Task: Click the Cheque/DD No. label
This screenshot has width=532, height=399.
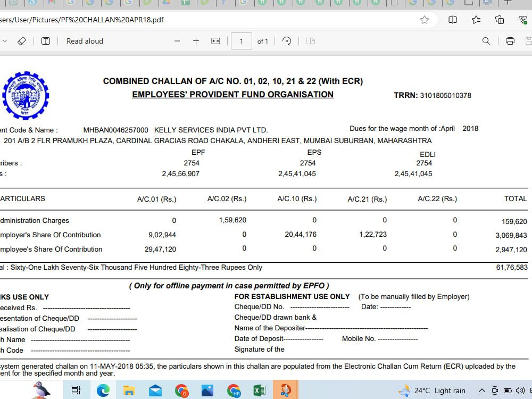Action: (259, 307)
